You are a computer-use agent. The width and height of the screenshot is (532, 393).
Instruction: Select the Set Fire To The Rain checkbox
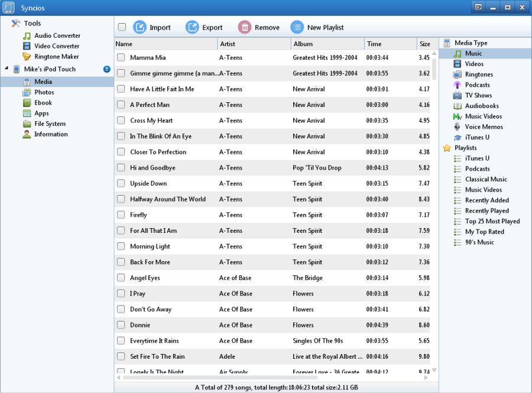pyautogui.click(x=121, y=356)
